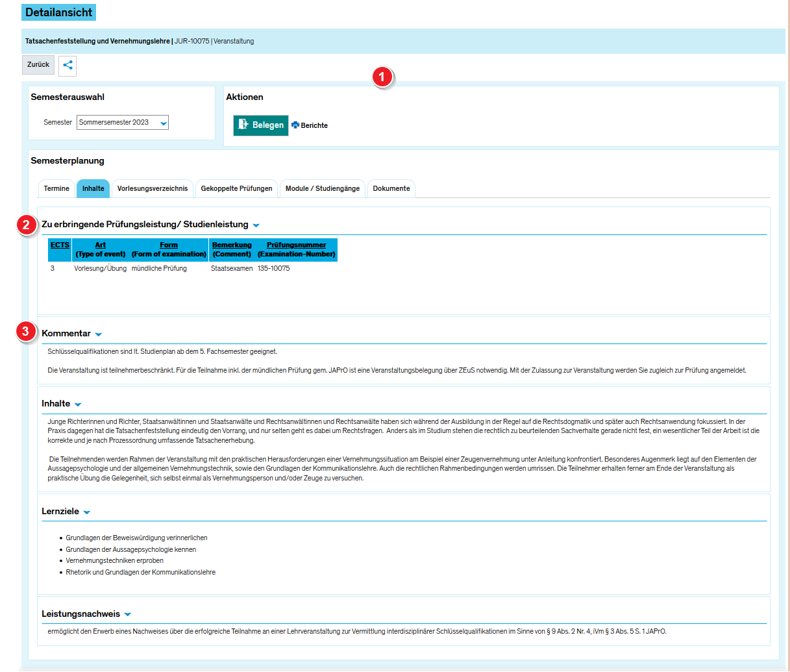Select the Gekoppelte Prüfungen tab
This screenshot has width=790, height=672.
(236, 189)
